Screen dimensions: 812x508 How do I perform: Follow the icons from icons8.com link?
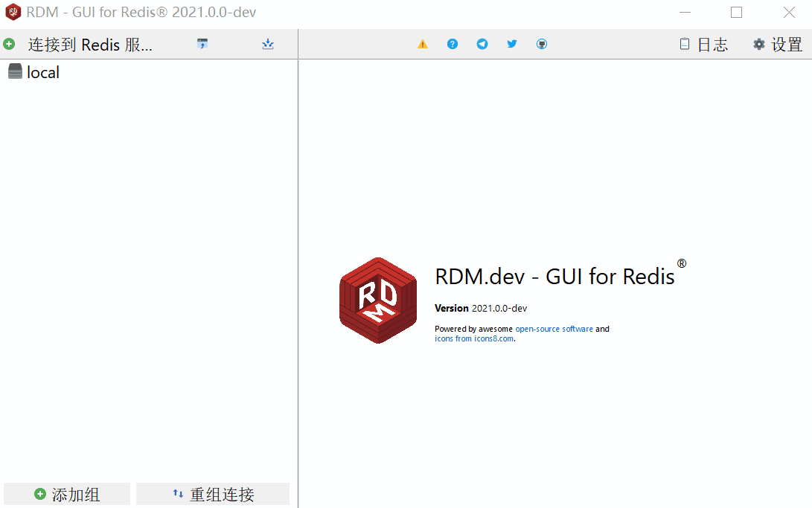[x=473, y=338]
